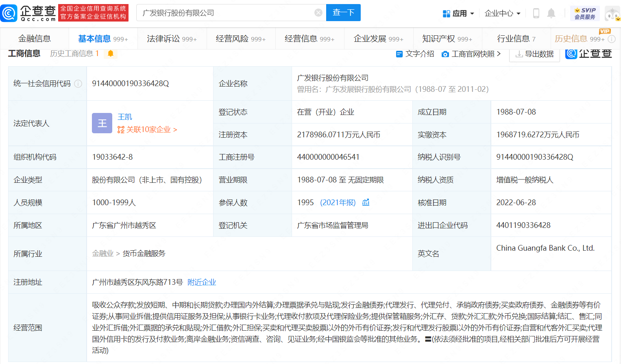The image size is (621, 364).
Task: Click the mobile phone icon near the bell
Action: (x=536, y=13)
